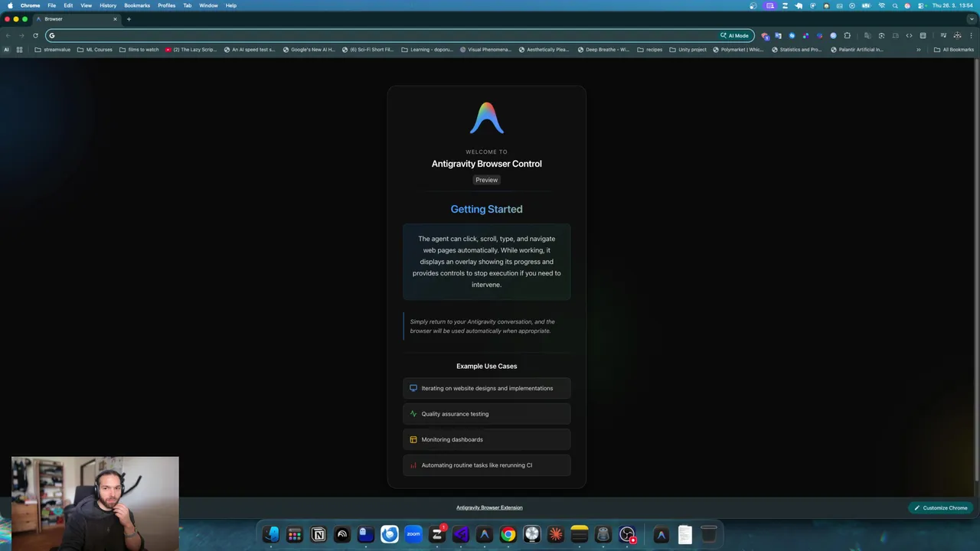The height and width of the screenshot is (551, 980).
Task: Open the recipes bookmarks folder
Action: click(x=649, y=50)
